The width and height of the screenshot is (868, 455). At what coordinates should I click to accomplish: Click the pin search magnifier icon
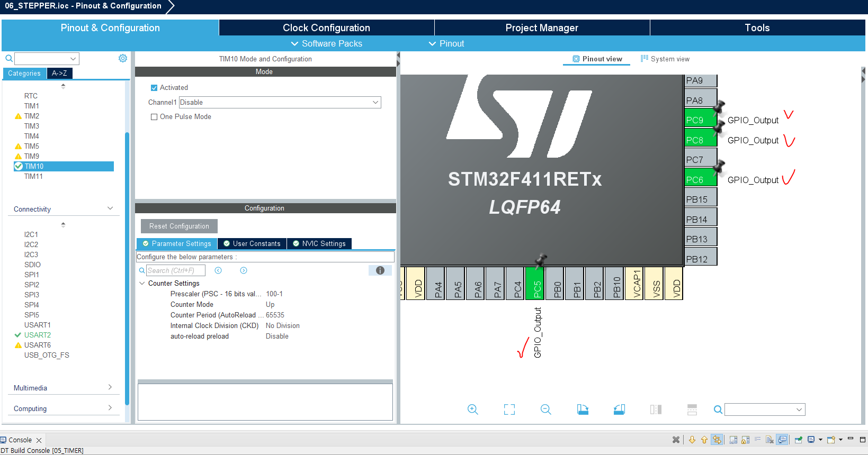718,410
